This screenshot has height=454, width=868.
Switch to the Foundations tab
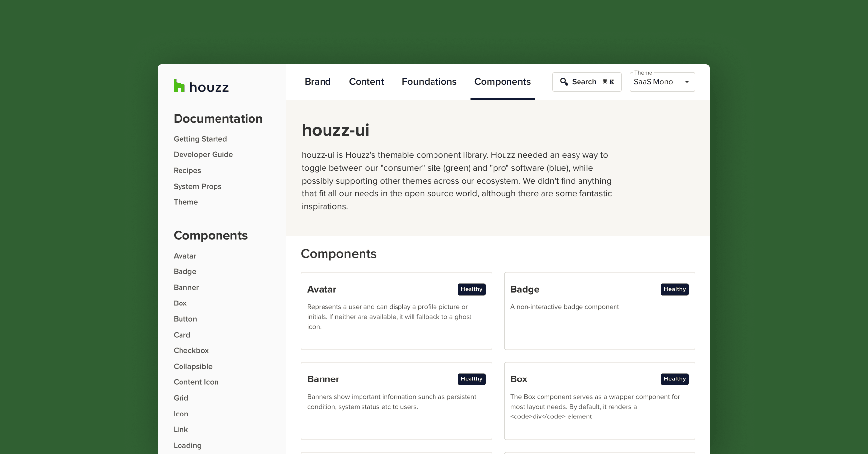(429, 82)
